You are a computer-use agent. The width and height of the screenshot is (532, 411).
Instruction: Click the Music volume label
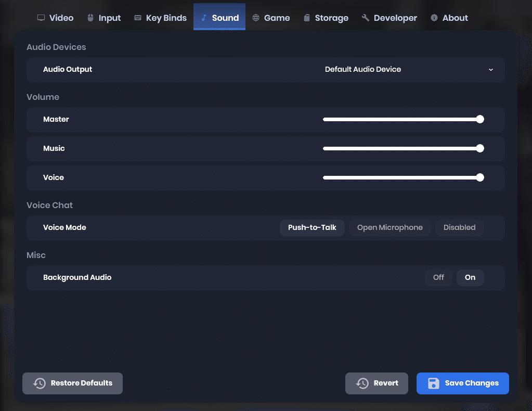click(x=54, y=148)
